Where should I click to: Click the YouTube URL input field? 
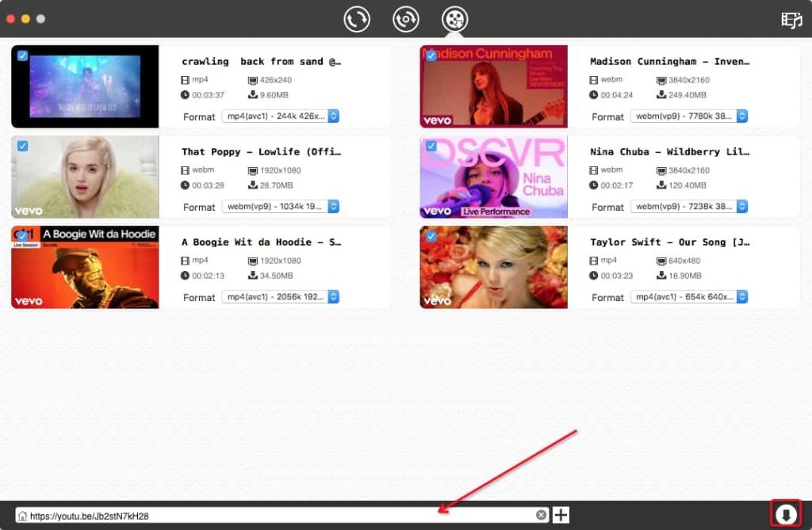[x=282, y=516]
